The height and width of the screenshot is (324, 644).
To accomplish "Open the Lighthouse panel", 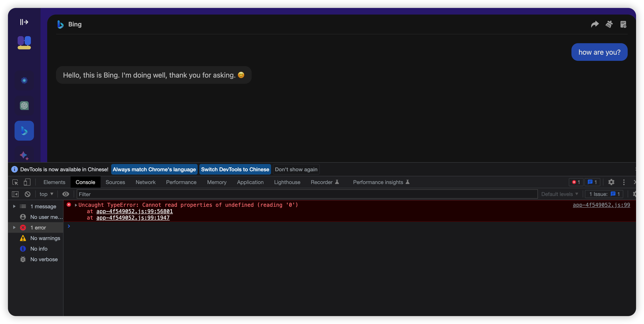I will coord(287,182).
